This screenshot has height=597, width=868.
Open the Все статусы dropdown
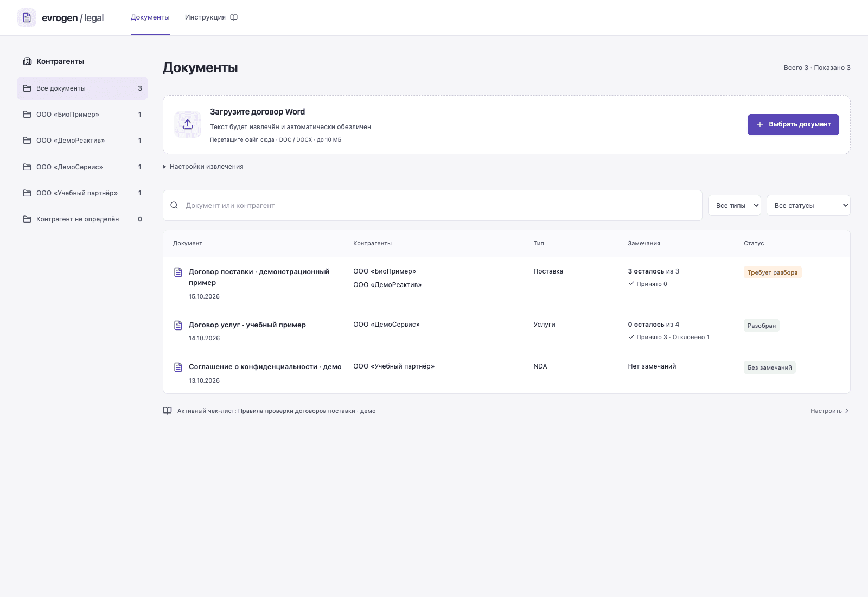coord(808,205)
